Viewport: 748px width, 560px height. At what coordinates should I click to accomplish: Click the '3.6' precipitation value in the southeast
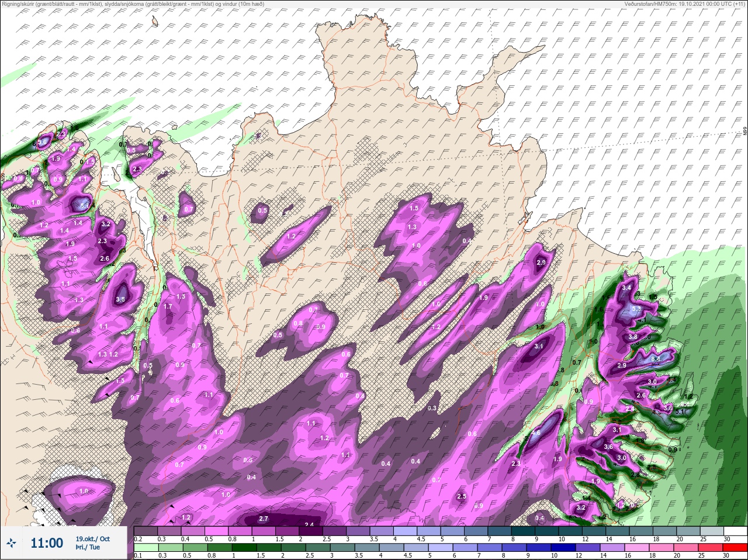[608, 447]
